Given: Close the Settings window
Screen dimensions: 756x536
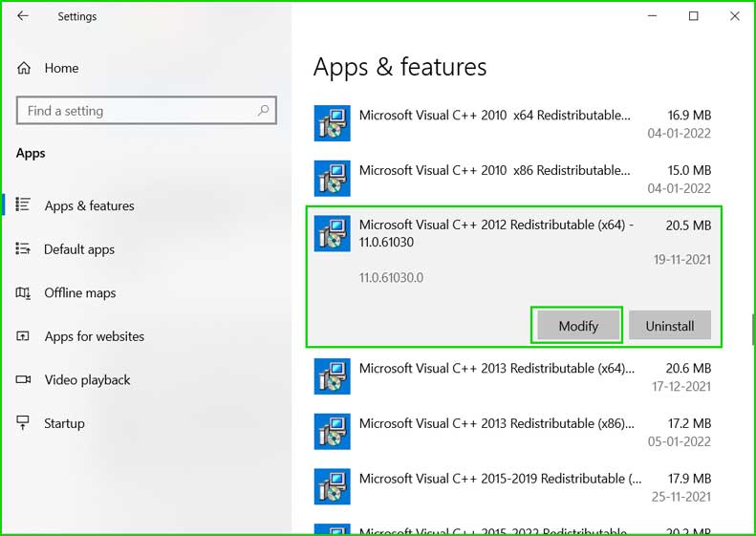Looking at the screenshot, I should point(735,16).
